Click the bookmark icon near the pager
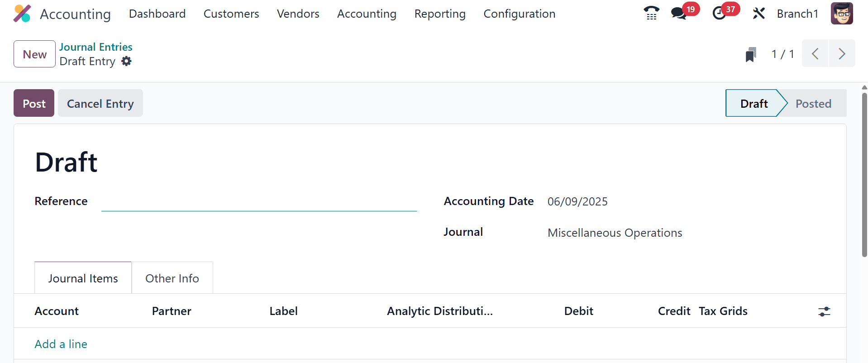This screenshot has height=363, width=868. click(x=751, y=54)
